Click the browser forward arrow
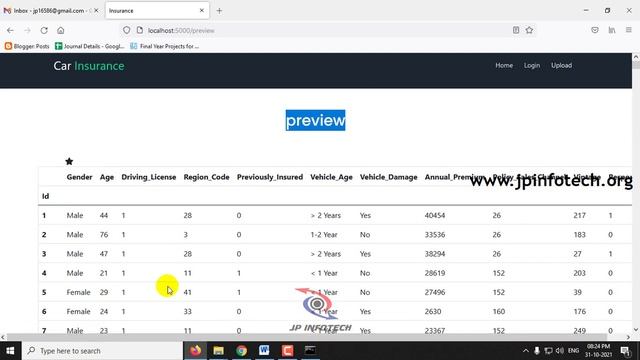The width and height of the screenshot is (640, 360). pos(27,30)
